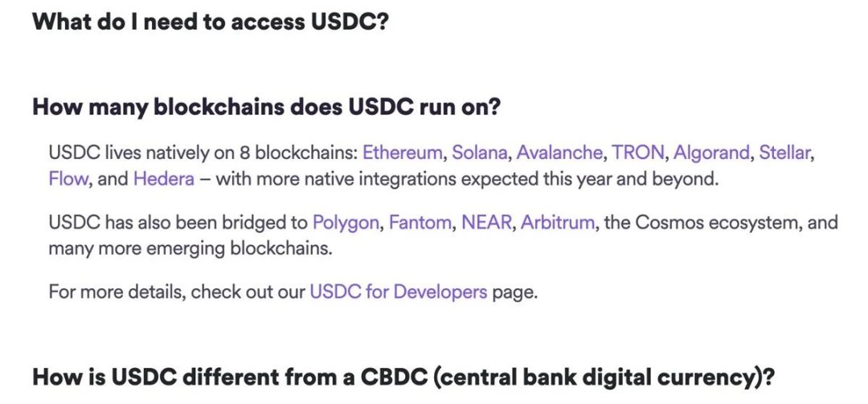Click the Solana blockchain link

pyautogui.click(x=479, y=153)
